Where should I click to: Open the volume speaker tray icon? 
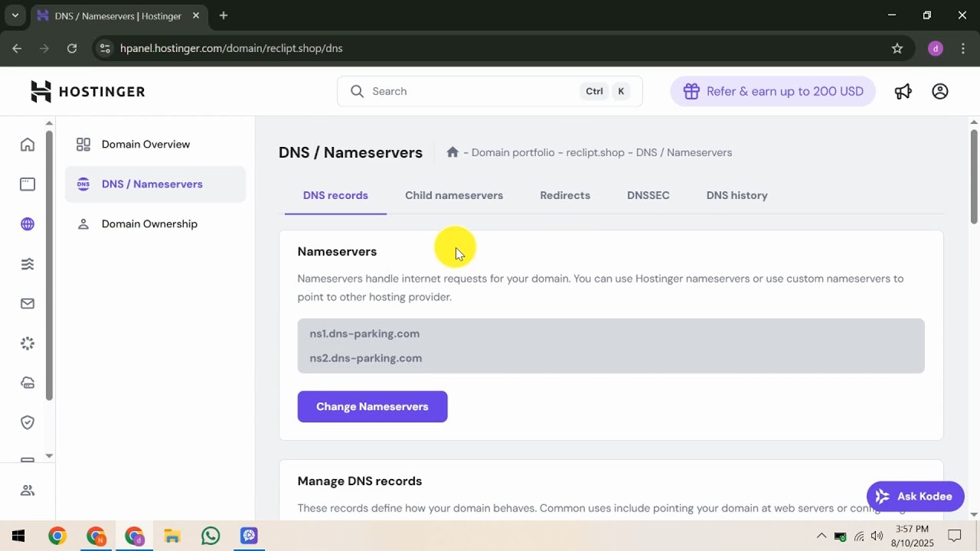(x=877, y=536)
